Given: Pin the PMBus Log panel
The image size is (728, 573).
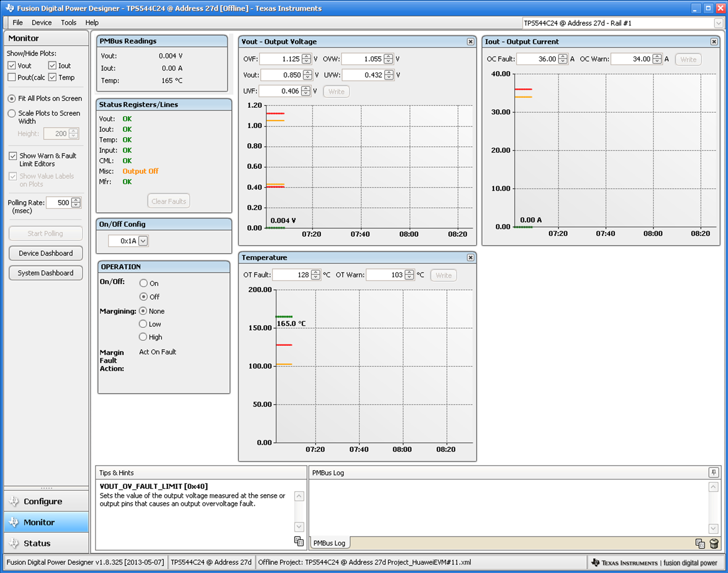Looking at the screenshot, I should [714, 472].
